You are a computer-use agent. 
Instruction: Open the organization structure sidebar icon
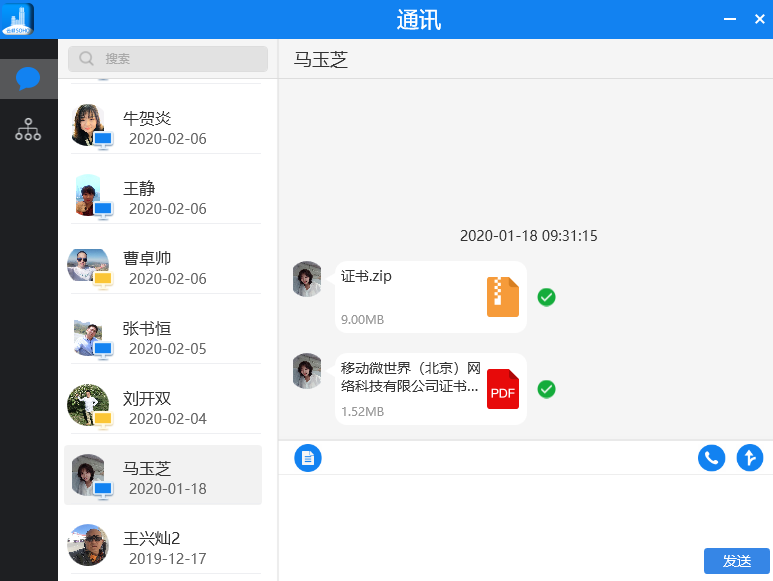click(28, 129)
